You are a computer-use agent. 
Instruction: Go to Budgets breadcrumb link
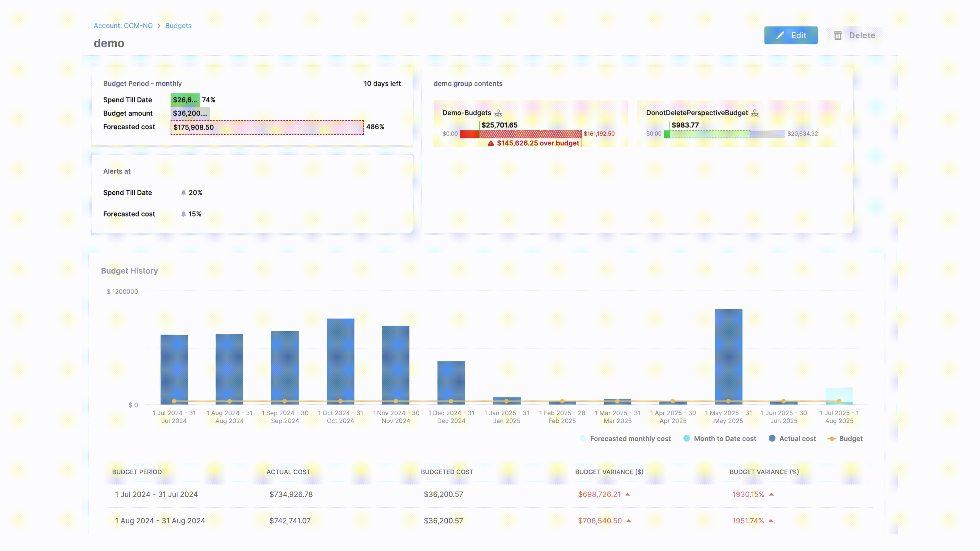178,26
